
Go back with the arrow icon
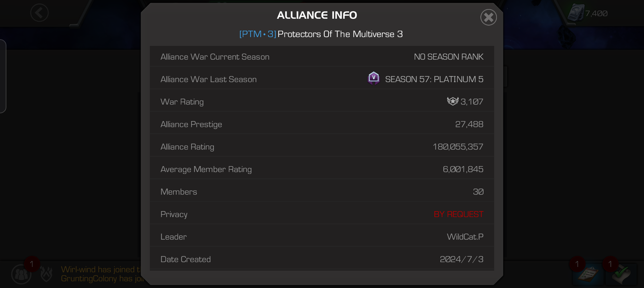[39, 13]
